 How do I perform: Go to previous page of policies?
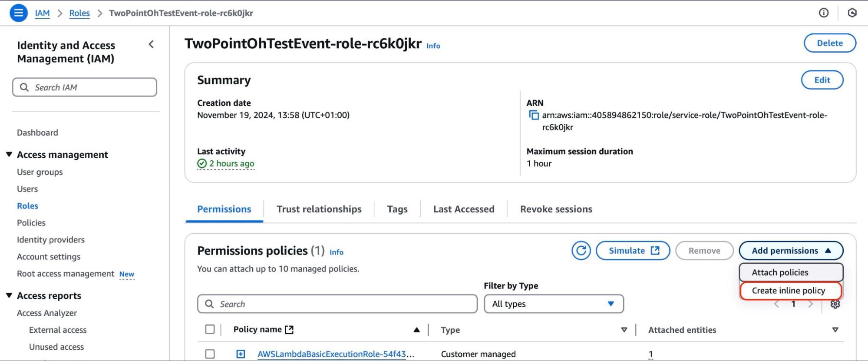pos(777,304)
